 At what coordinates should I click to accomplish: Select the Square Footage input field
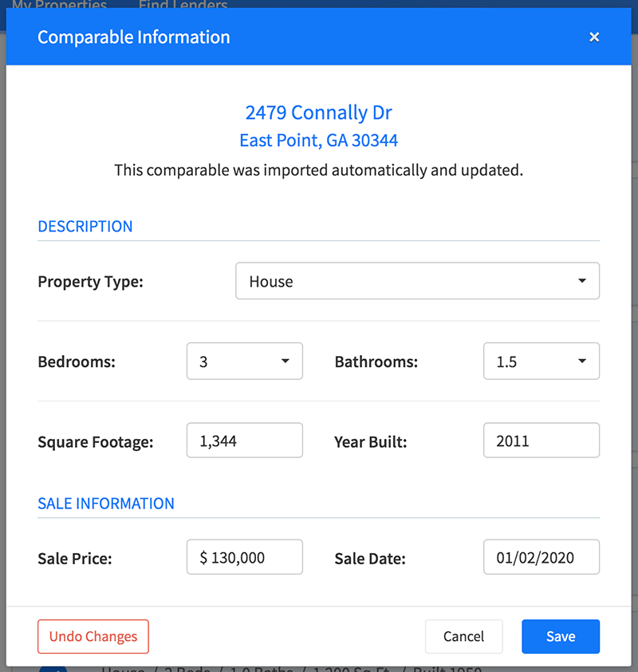coord(244,440)
